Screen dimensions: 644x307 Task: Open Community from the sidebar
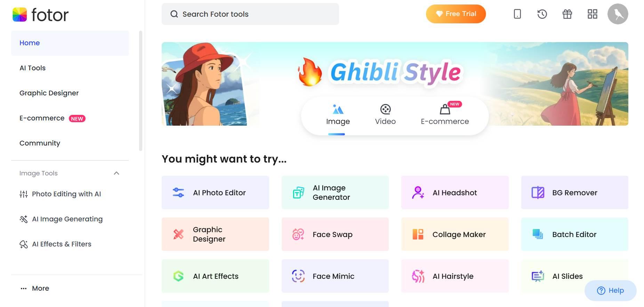tap(40, 143)
